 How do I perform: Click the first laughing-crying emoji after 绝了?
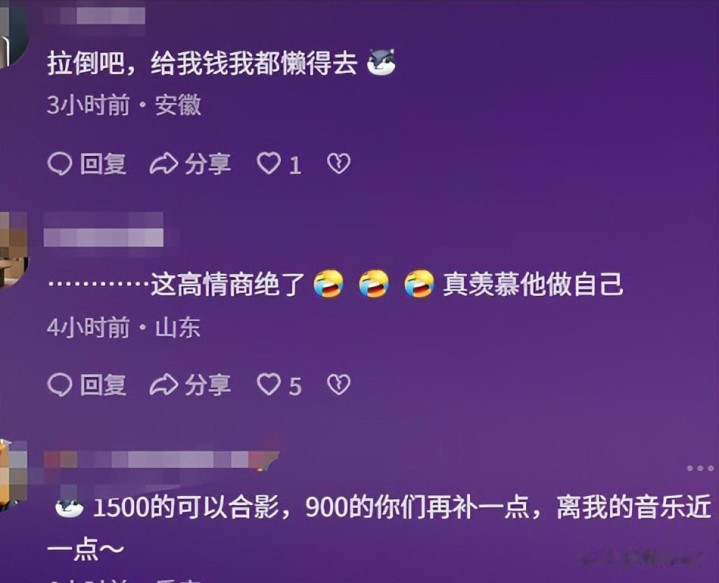(x=328, y=284)
